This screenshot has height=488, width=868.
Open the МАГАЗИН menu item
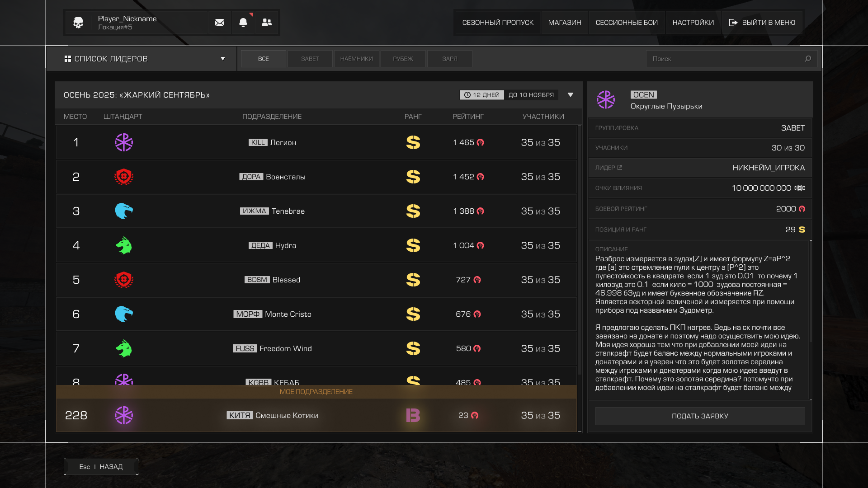point(565,23)
